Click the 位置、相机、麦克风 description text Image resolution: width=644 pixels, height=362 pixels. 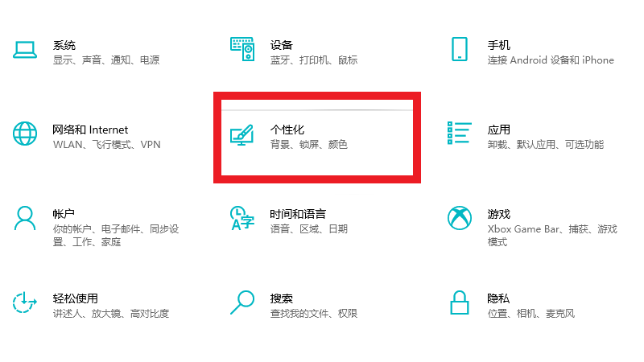click(x=531, y=314)
